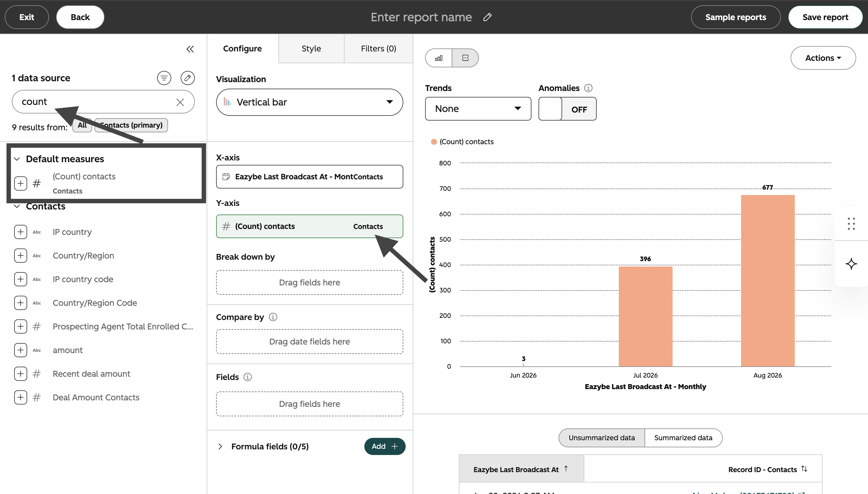Click the six-dot drag handle icon
868x494 pixels.
pos(851,224)
